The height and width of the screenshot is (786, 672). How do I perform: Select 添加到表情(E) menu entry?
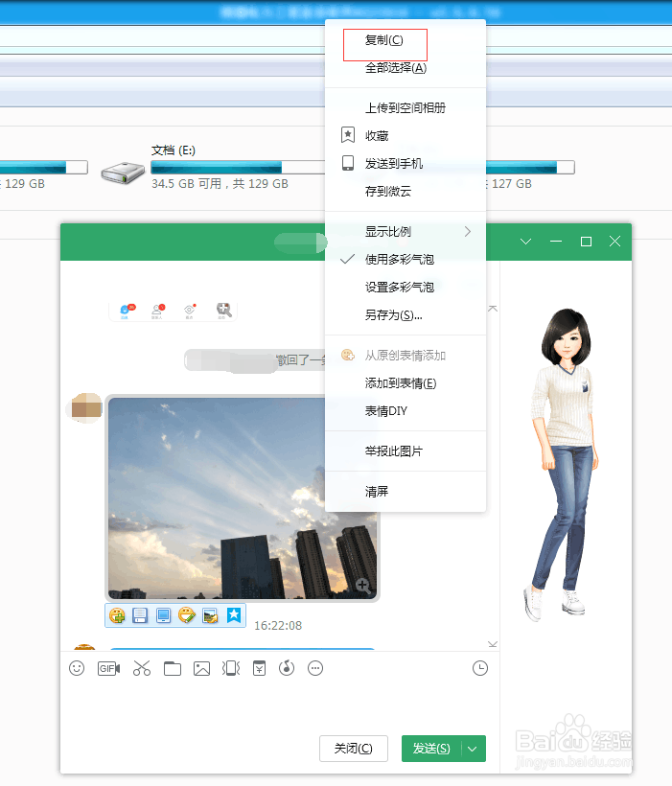tap(406, 383)
